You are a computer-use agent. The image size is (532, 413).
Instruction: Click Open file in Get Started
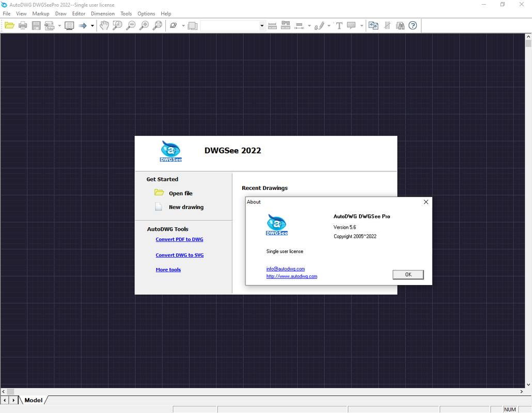(x=180, y=193)
